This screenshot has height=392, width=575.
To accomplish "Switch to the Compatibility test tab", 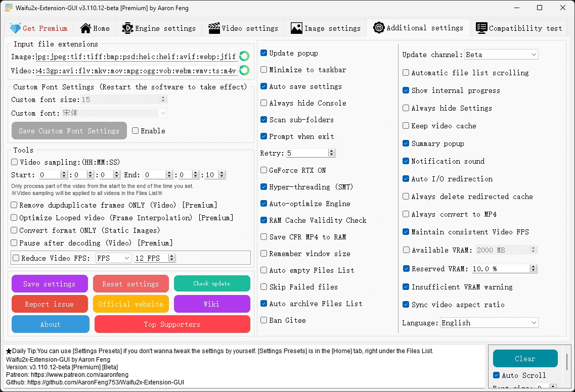I will 519,28.
